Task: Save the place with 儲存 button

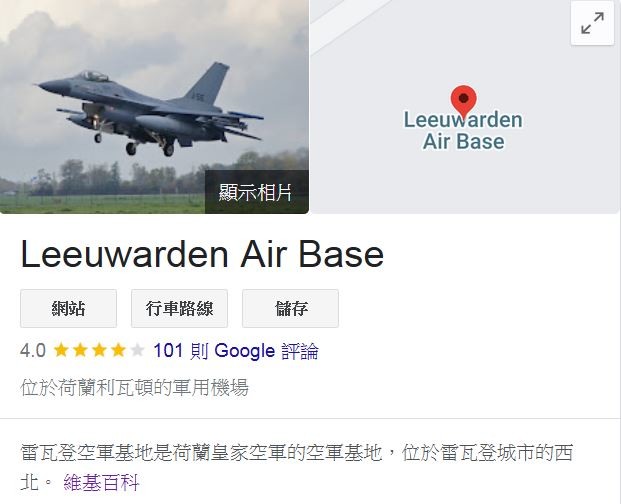Action: coord(290,308)
